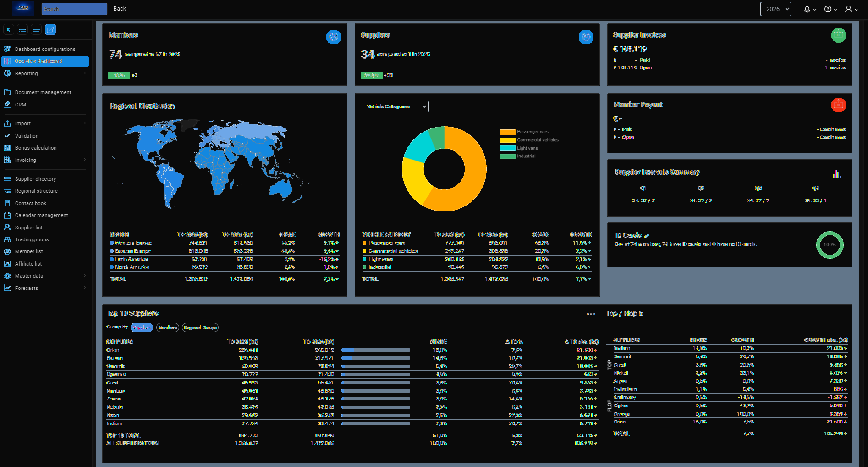Image resolution: width=868 pixels, height=467 pixels.
Task: Click the Invoicing icon
Action: (7, 160)
